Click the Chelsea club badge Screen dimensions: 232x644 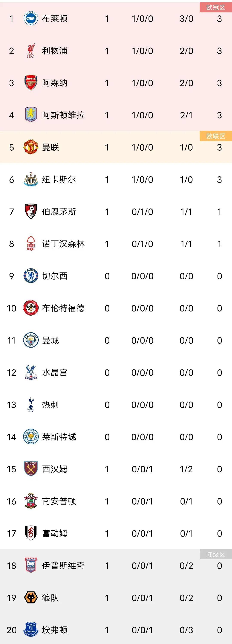tap(31, 276)
